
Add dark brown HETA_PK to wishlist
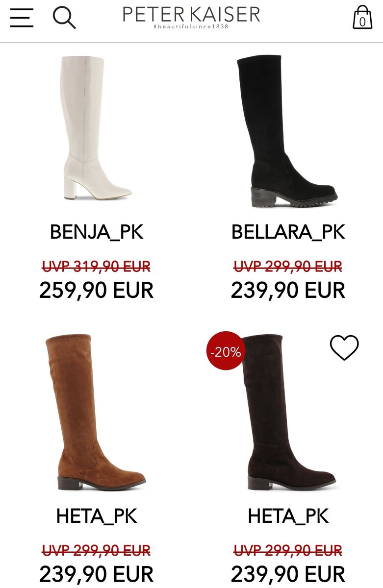344,347
